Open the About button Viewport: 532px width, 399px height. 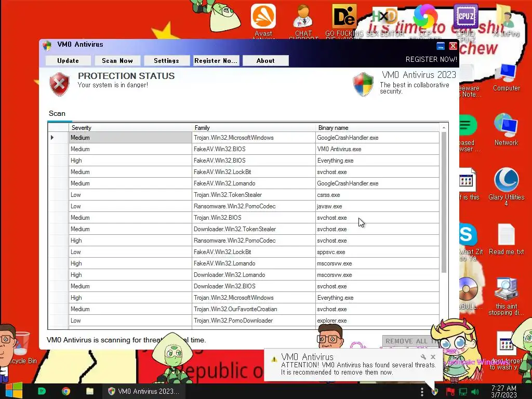coord(265,60)
